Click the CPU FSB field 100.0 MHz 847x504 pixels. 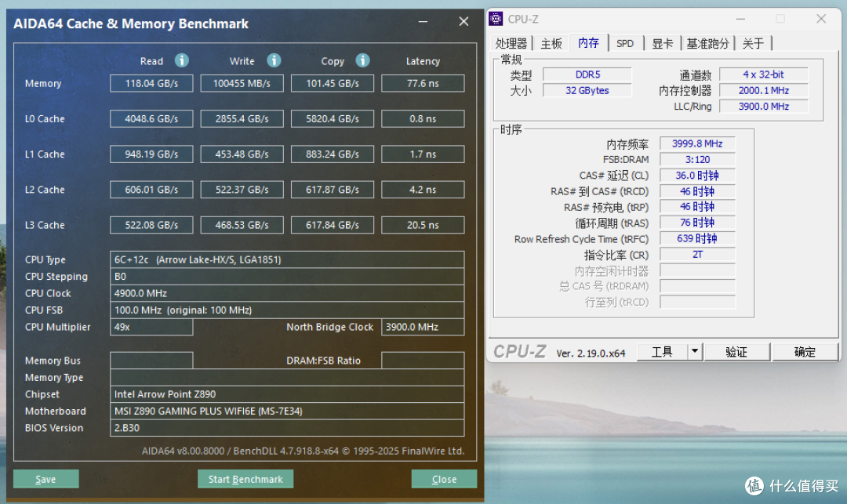(287, 310)
